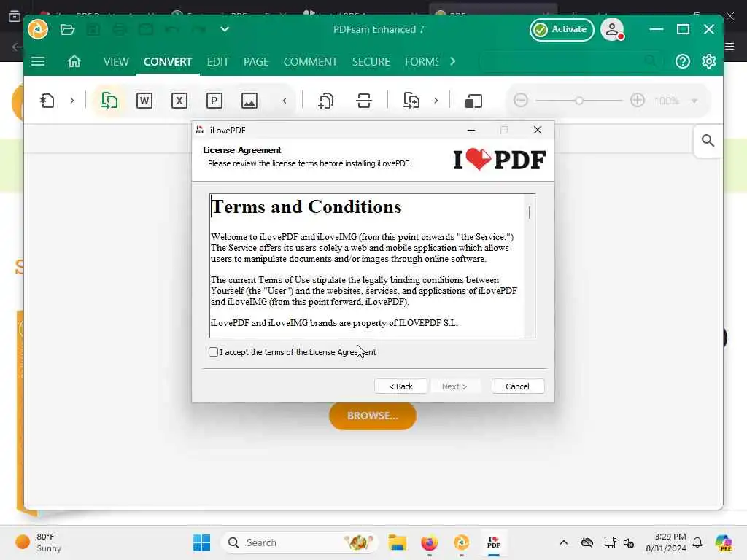The height and width of the screenshot is (560, 747).
Task: Open the FORMS tab
Action: tap(422, 62)
